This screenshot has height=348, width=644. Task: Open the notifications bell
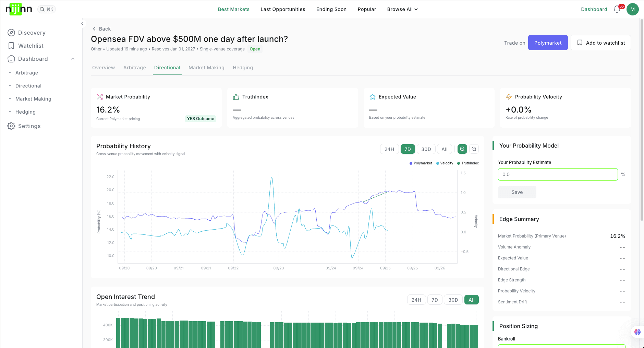point(617,9)
